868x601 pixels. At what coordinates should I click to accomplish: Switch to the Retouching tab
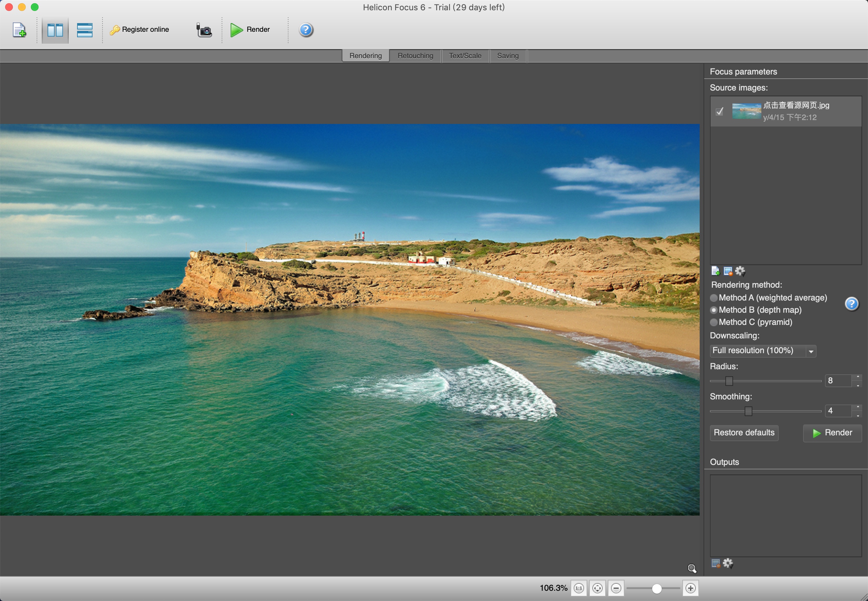point(415,56)
